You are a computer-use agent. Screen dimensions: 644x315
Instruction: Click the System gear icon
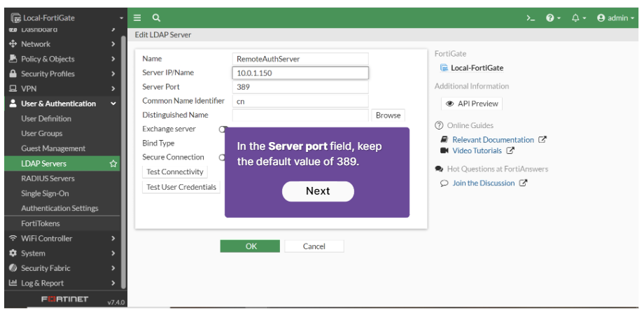(13, 253)
